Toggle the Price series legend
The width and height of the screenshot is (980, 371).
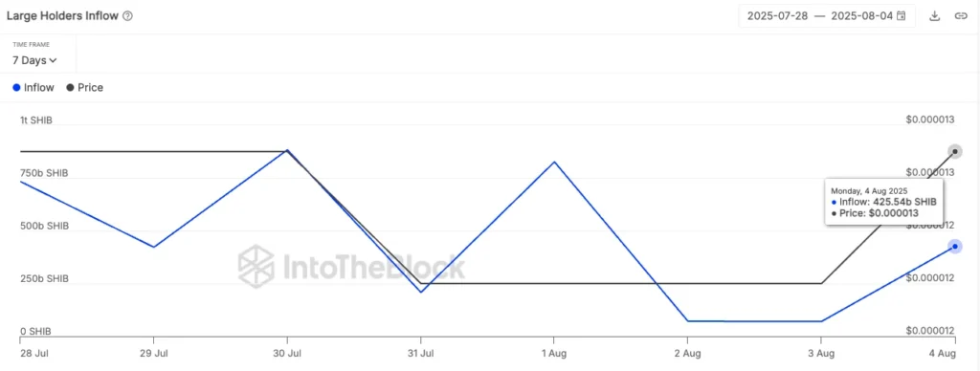tap(85, 87)
